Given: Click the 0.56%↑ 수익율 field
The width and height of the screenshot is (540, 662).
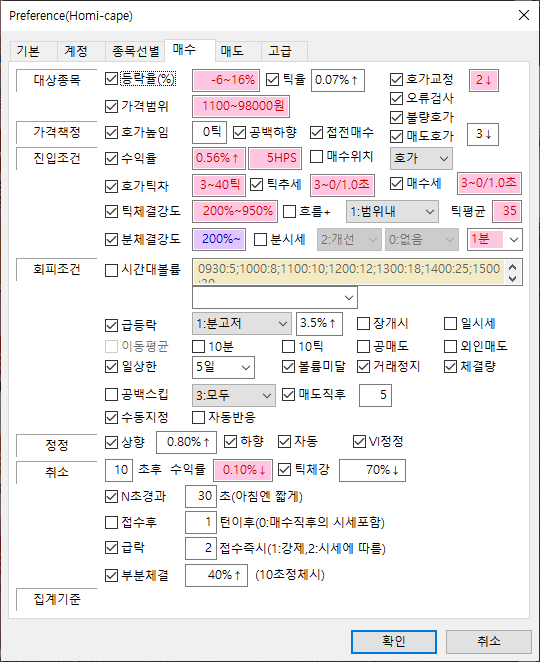Looking at the screenshot, I should tap(218, 158).
